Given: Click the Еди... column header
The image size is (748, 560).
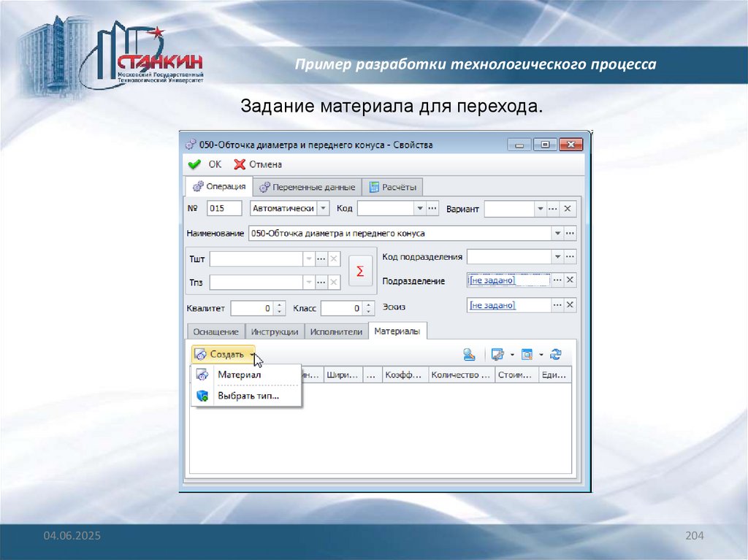Looking at the screenshot, I should coord(555,375).
